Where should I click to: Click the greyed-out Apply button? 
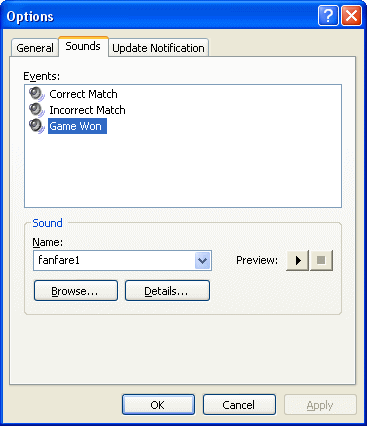coord(320,405)
